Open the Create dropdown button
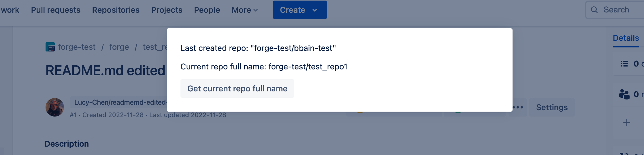644x155 pixels. [x=300, y=10]
